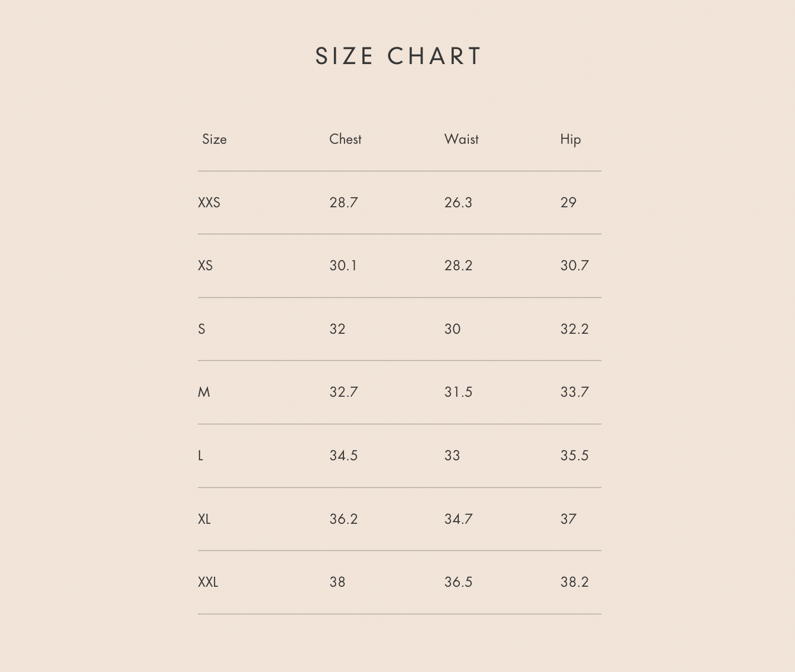Select the XL waist value 34.7
This screenshot has width=795, height=672.
[x=458, y=519]
